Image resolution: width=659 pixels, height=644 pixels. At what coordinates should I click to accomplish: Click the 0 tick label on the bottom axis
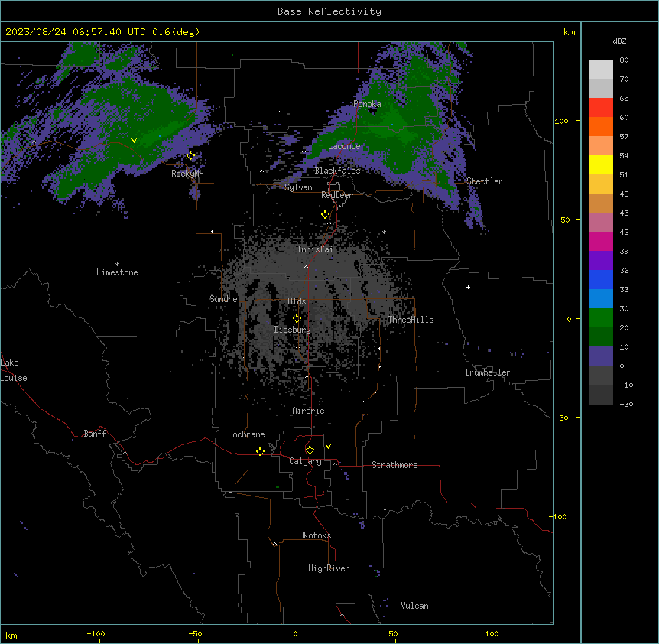pos(295,633)
